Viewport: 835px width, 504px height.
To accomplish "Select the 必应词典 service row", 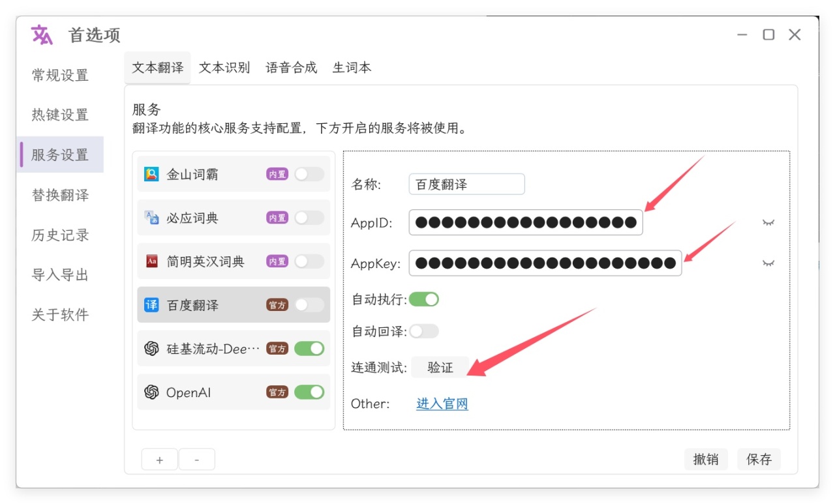I will (x=234, y=218).
